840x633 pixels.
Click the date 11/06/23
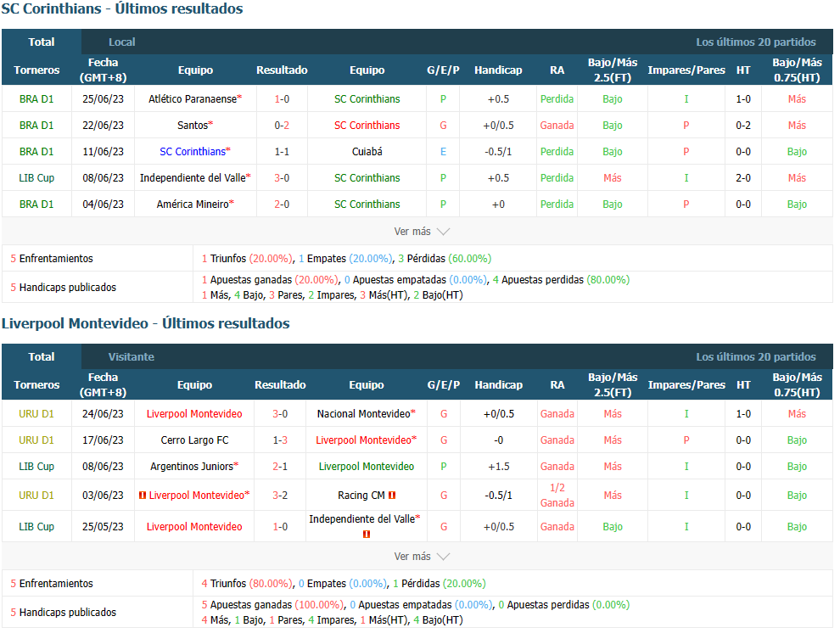pyautogui.click(x=103, y=152)
